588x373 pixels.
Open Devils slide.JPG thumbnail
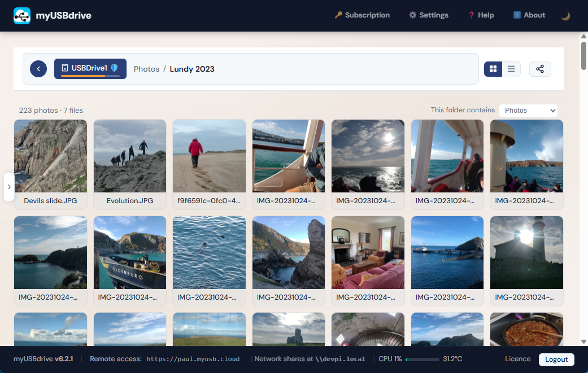[x=51, y=156]
